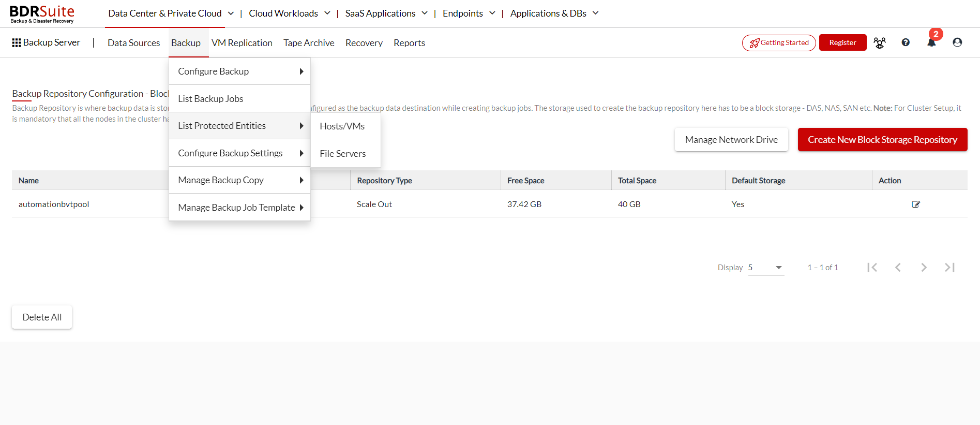This screenshot has width=980, height=425.
Task: Select List Backup Jobs from menu
Action: click(x=239, y=99)
